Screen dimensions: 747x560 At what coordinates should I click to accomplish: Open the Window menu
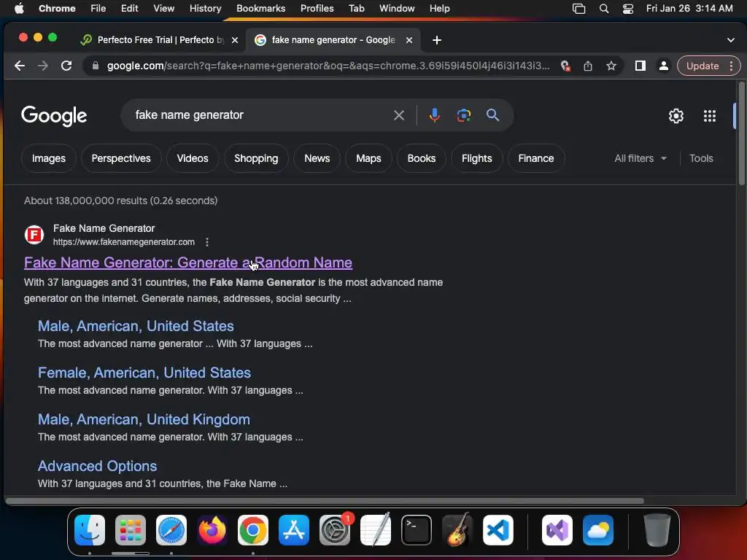[x=397, y=8]
